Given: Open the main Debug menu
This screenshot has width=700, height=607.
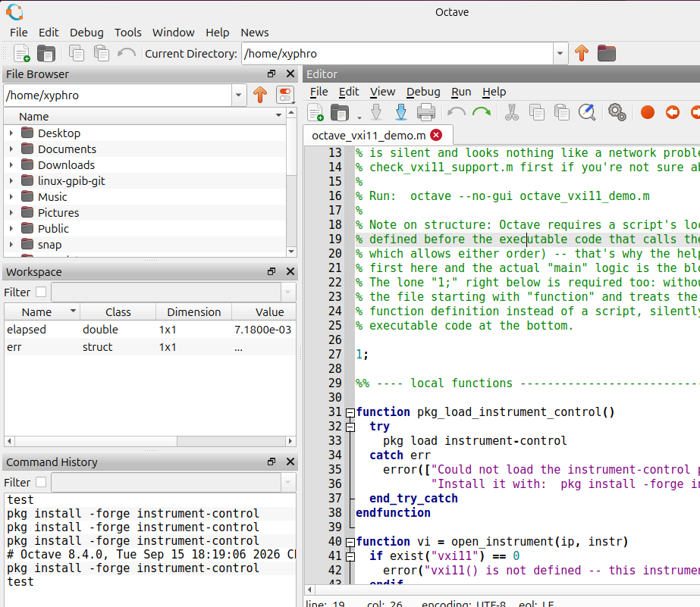Looking at the screenshot, I should (86, 33).
